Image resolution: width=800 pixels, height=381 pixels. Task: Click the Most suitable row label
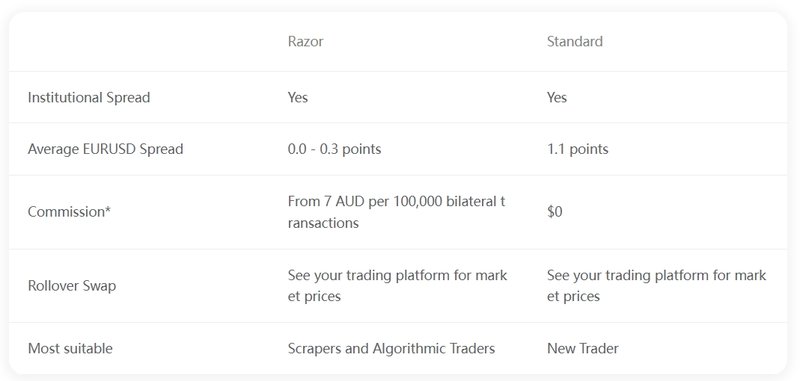coord(70,349)
